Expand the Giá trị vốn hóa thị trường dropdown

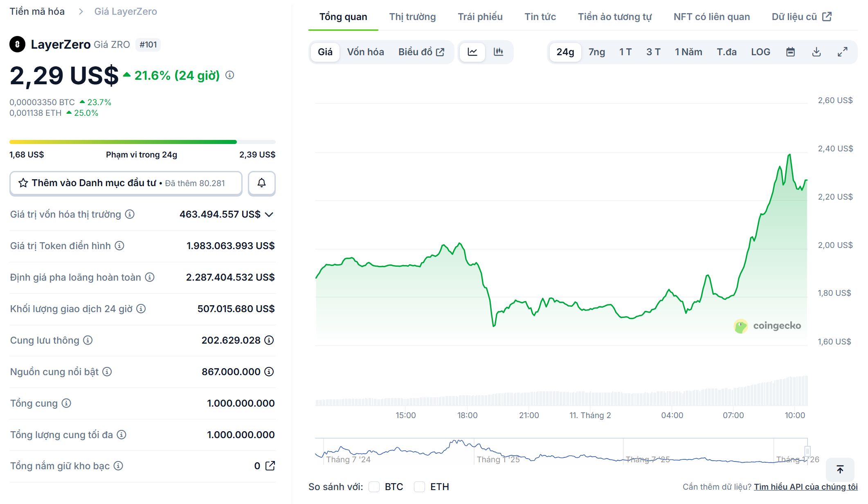269,214
